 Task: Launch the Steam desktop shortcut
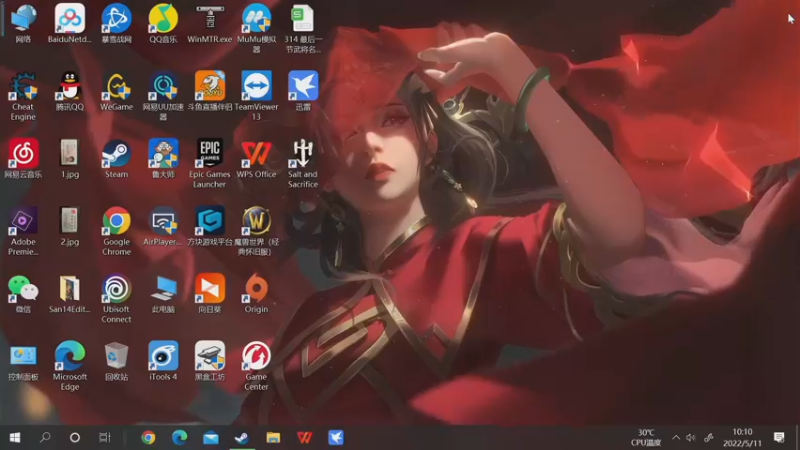[116, 158]
